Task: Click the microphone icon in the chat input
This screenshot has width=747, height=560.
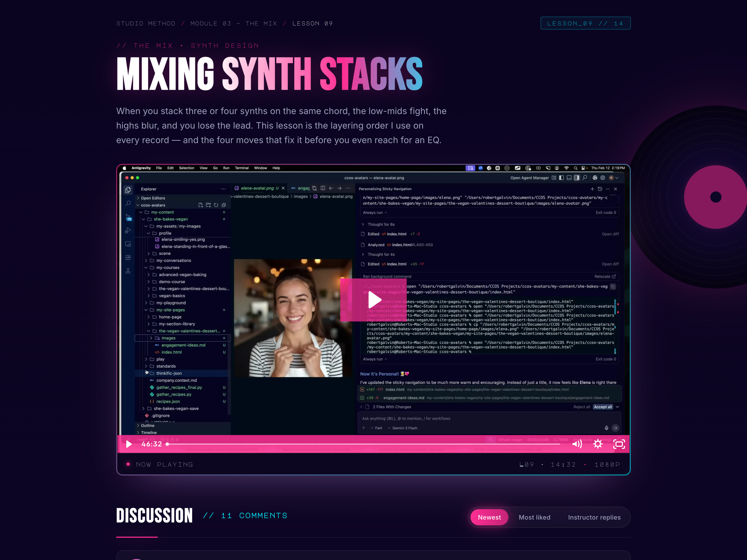Action: (606, 428)
